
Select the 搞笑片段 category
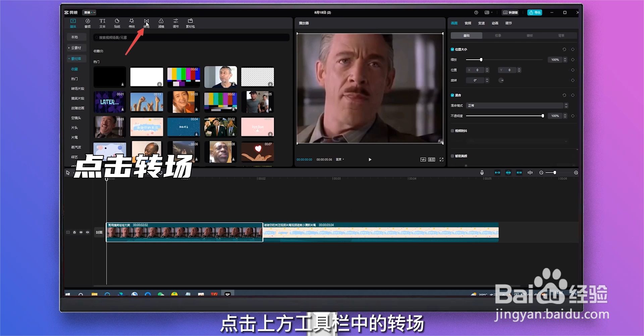click(x=77, y=98)
